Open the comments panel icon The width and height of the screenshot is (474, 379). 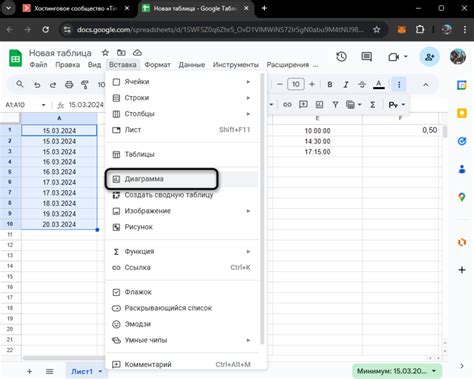click(x=367, y=57)
